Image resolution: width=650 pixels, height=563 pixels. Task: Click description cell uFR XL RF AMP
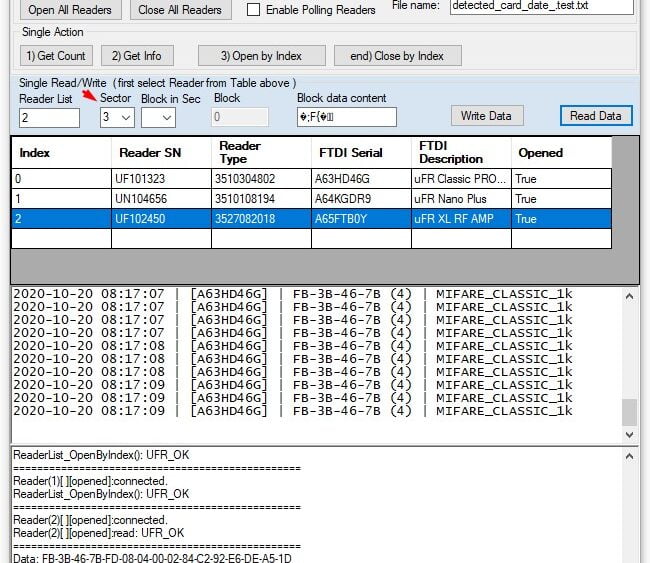(461, 218)
